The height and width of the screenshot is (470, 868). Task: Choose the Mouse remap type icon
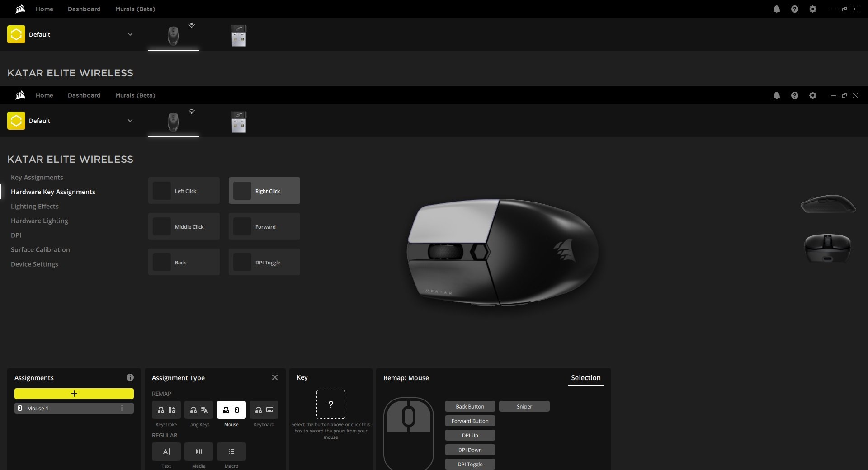(x=231, y=410)
